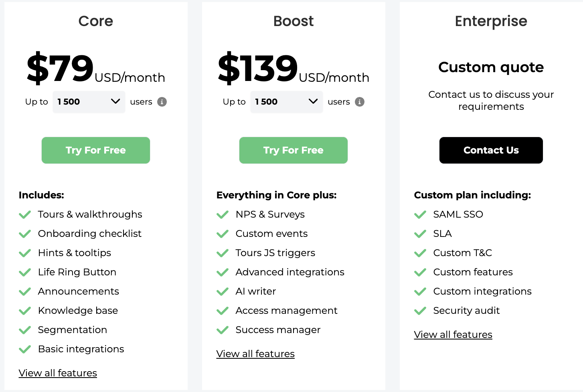Click the checkmark beside SAML SSO
This screenshot has height=392, width=583.
coord(420,215)
